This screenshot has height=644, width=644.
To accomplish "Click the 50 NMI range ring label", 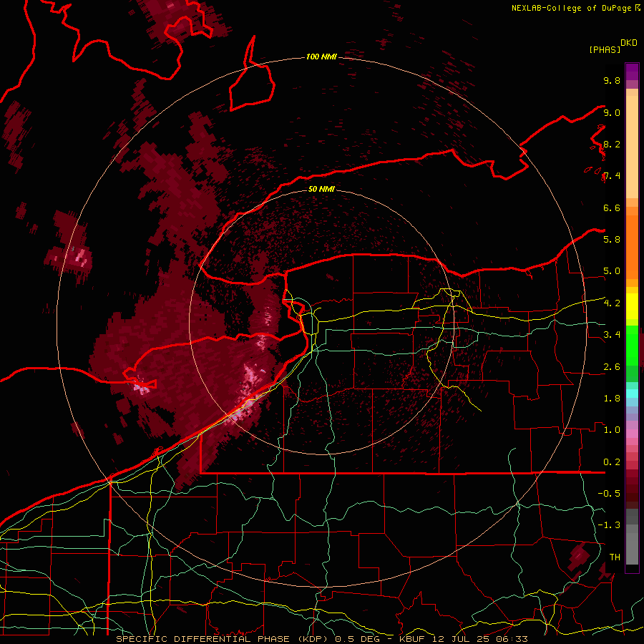I will point(321,189).
